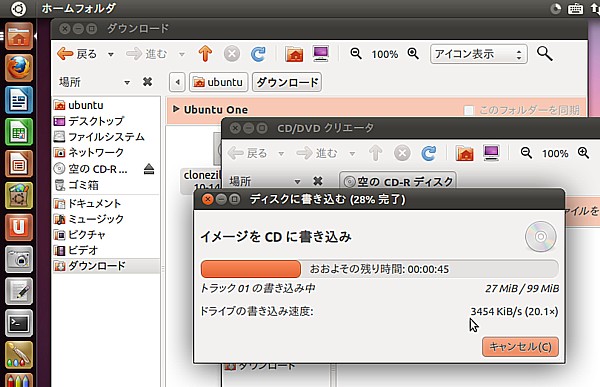
Task: Open forward history dropdown in ダウンロード window
Action: (x=182, y=54)
